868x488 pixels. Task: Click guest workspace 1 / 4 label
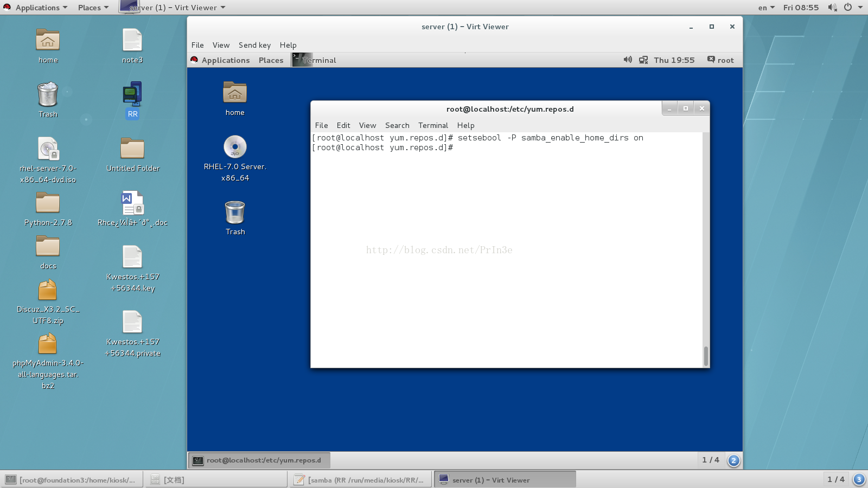point(711,460)
